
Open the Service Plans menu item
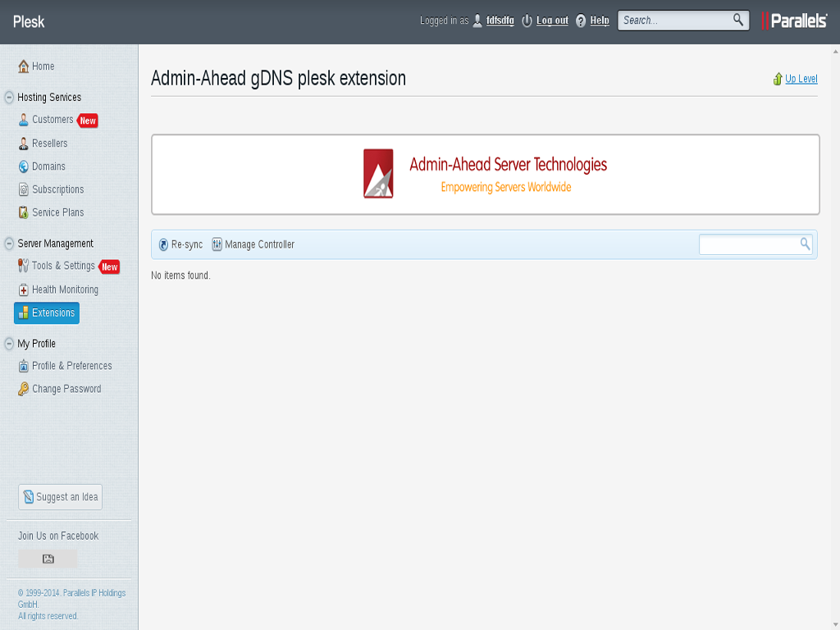(x=58, y=212)
